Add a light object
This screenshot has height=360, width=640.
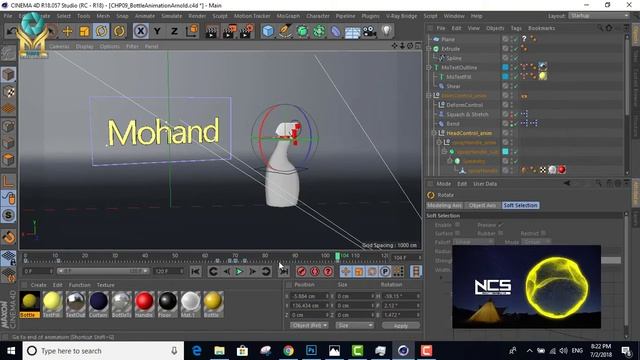(387, 31)
